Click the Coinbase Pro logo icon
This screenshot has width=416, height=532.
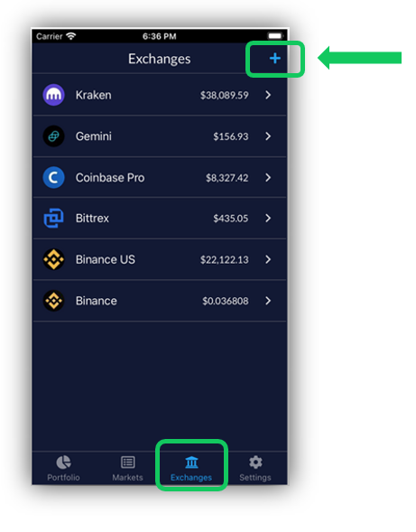(x=53, y=177)
